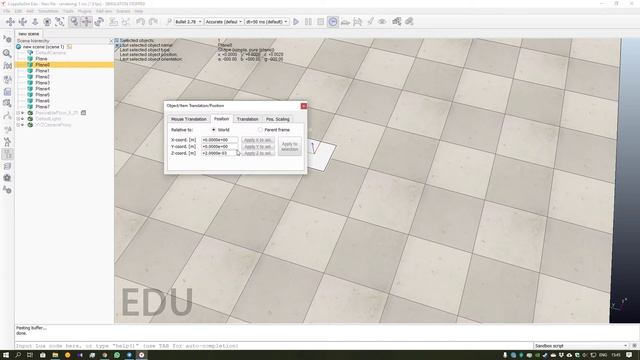Switch to the Translation tab
This screenshot has height=360, width=640.
click(248, 119)
